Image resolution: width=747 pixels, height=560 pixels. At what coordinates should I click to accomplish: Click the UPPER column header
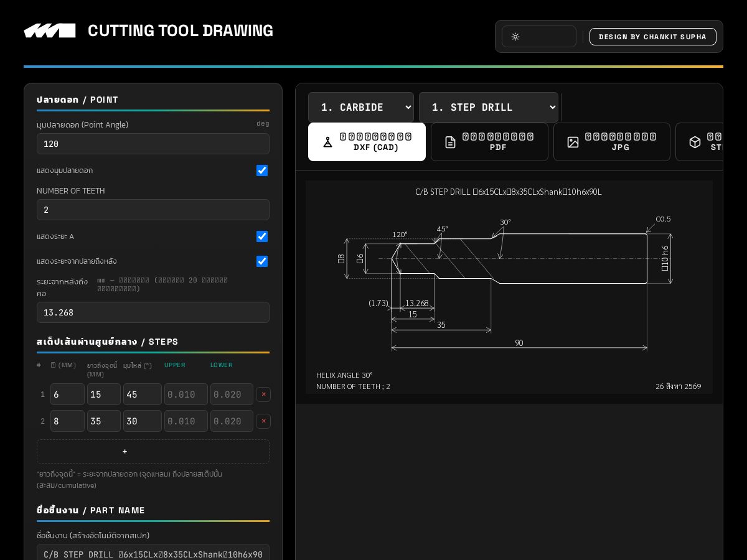coord(175,365)
